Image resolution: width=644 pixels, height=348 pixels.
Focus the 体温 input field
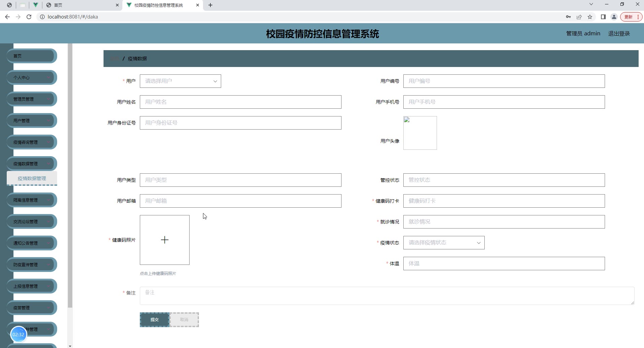click(504, 264)
